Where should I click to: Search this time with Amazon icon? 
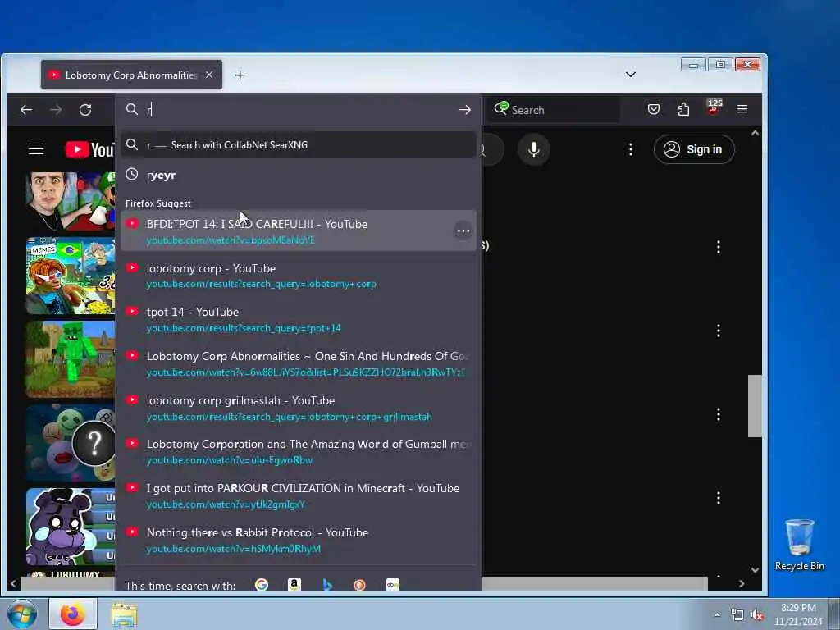(294, 584)
